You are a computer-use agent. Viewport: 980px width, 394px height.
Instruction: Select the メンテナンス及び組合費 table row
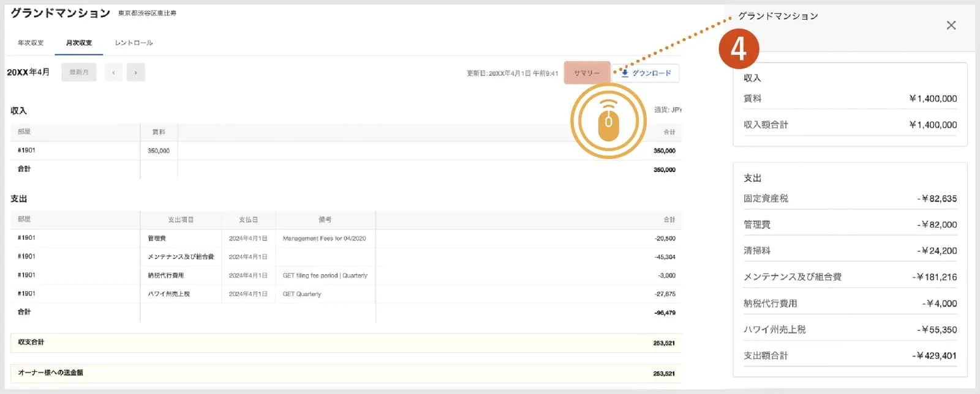click(346, 257)
